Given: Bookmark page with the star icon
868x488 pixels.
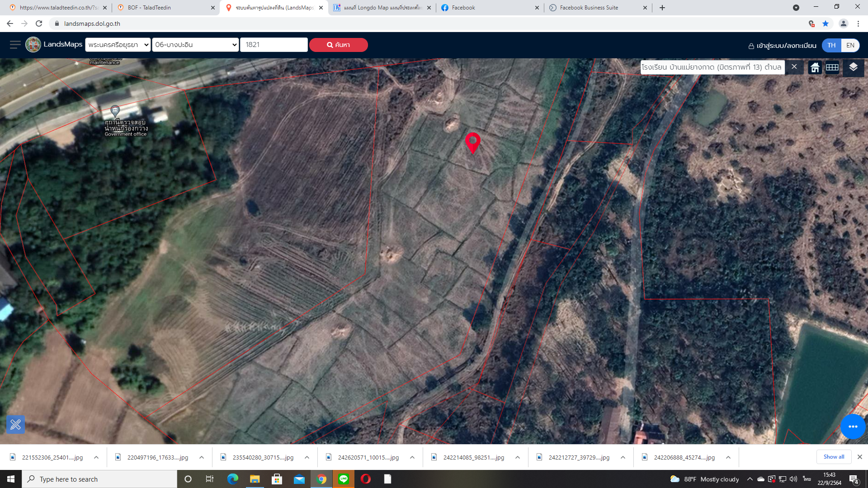Looking at the screenshot, I should [x=826, y=23].
